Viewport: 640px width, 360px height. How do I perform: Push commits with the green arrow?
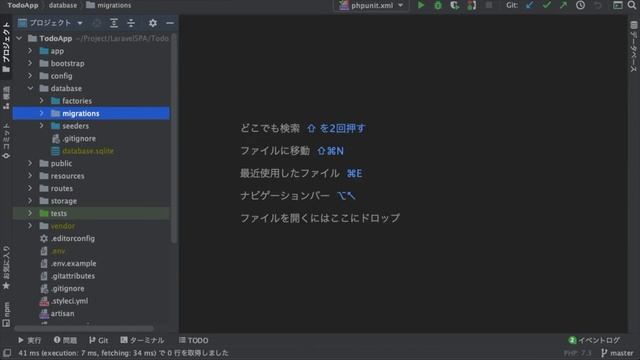(x=563, y=5)
